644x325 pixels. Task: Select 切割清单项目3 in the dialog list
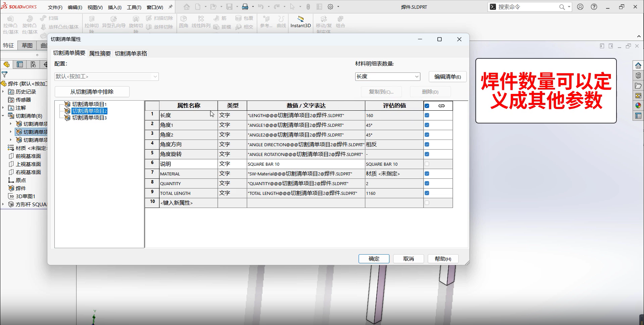89,118
